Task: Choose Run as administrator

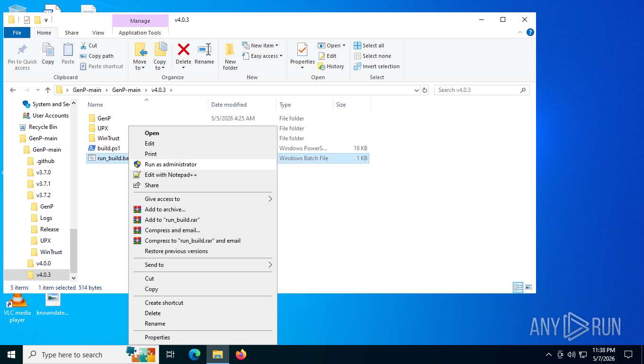Action: (203, 164)
